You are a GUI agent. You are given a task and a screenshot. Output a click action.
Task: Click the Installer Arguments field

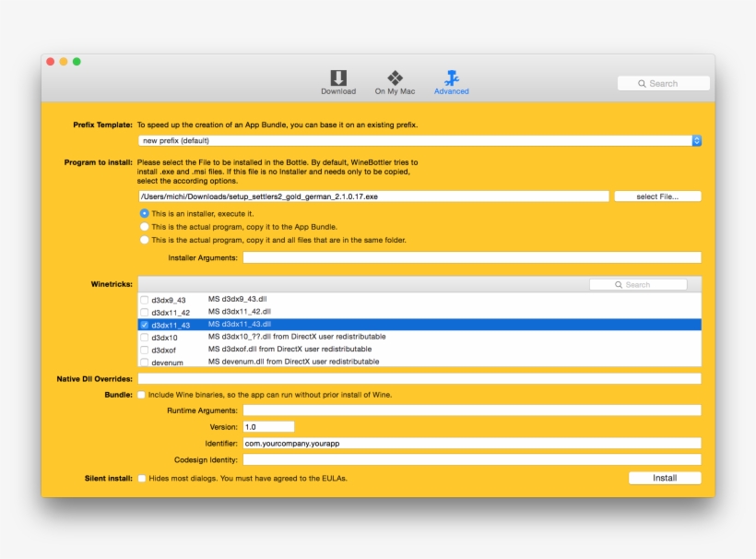(x=472, y=257)
